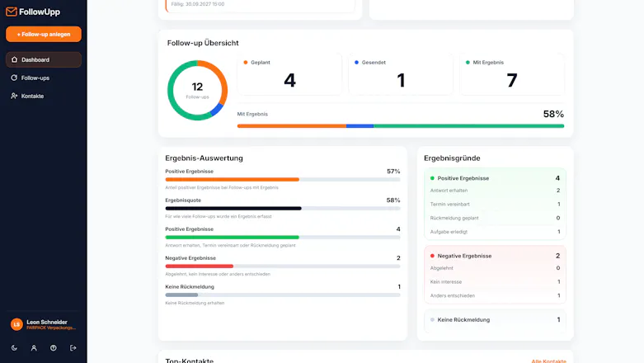Click Keine Rückmeldung card in Ergebnisgründe

[495, 320]
